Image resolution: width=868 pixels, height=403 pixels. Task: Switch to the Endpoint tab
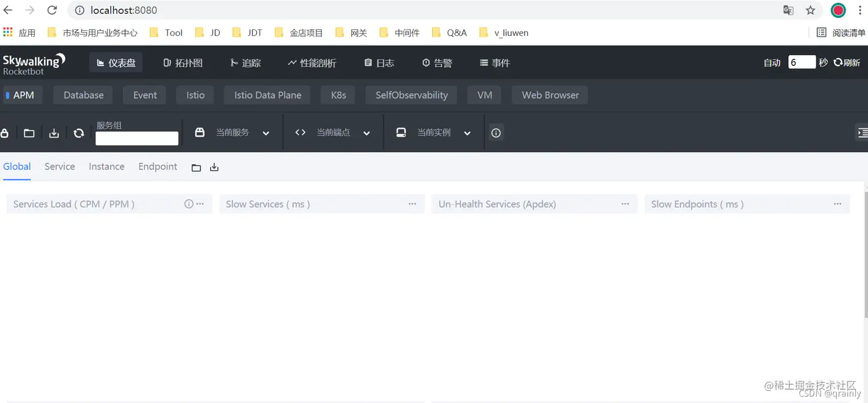coord(158,166)
